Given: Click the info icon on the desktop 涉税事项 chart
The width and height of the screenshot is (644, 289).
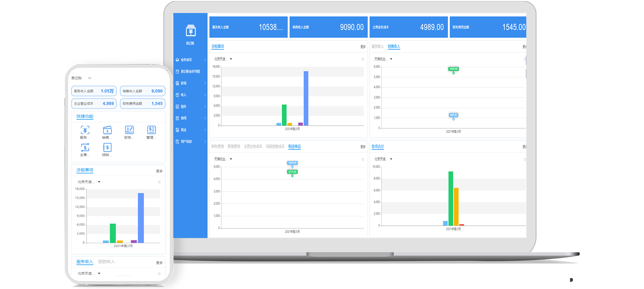Looking at the screenshot, I should point(363,59).
